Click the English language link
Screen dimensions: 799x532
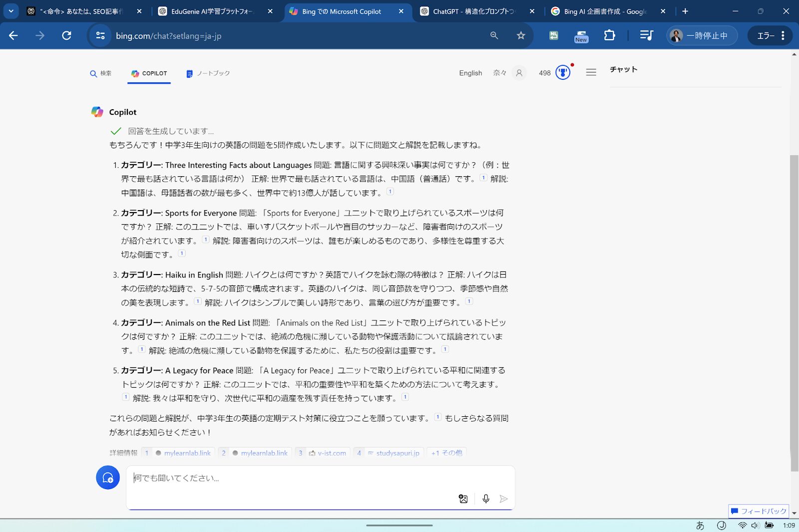point(470,73)
